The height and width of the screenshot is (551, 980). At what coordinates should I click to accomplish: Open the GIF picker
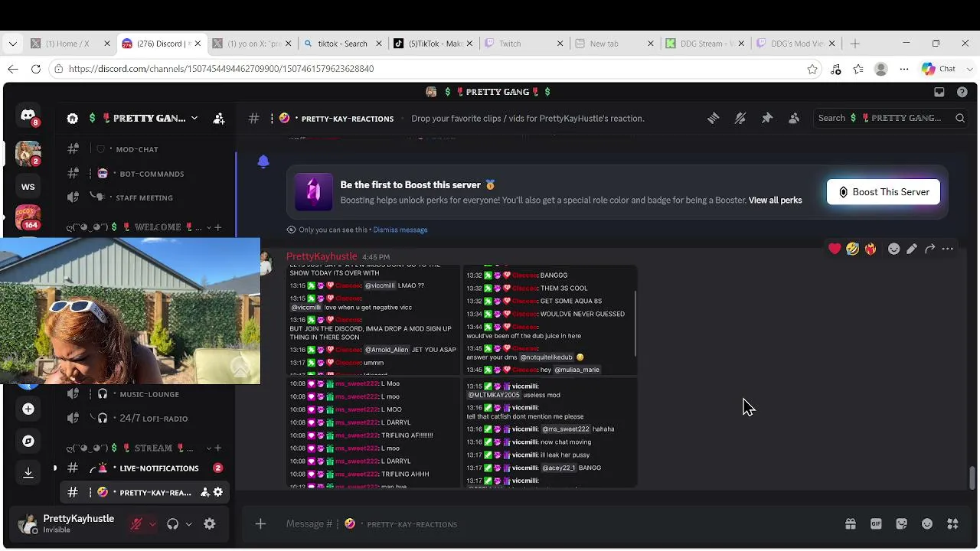pos(876,524)
